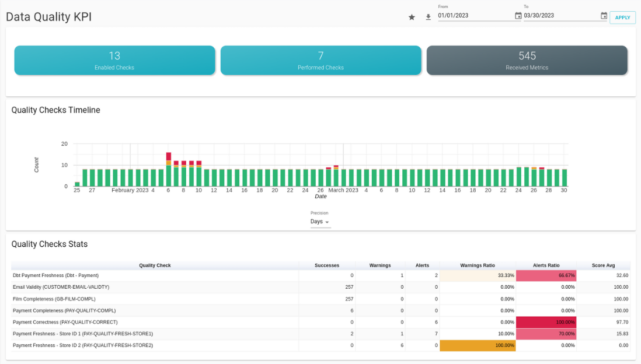Click the bar at March 30
Image resolution: width=641 pixels, height=364 pixels.
click(x=565, y=178)
